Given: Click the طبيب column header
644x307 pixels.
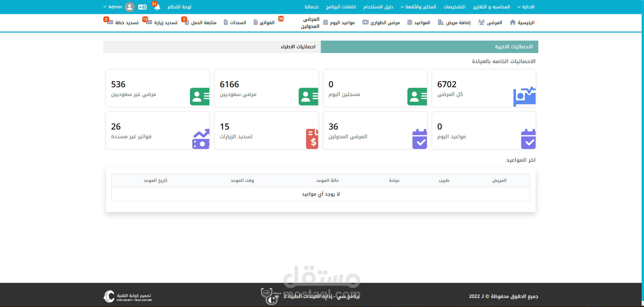Looking at the screenshot, I should tap(444, 181).
